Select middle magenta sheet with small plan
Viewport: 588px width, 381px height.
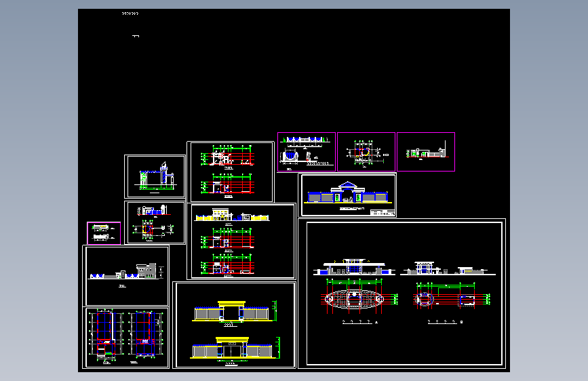(366, 152)
